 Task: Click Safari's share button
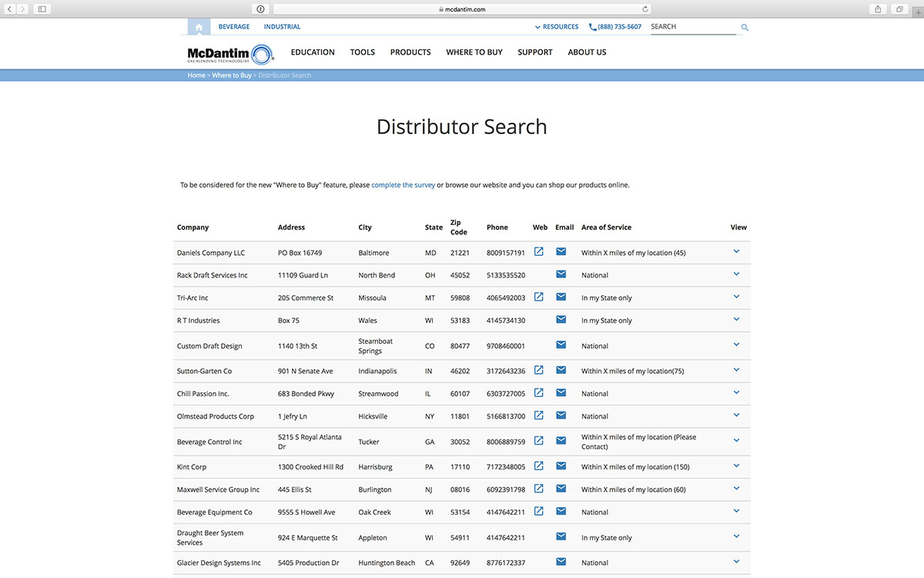878,9
